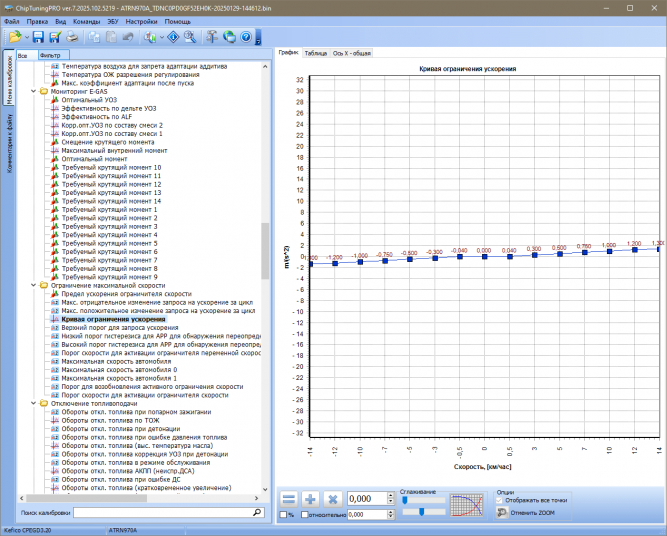
Task: Open help with the blue question mark icon
Action: pos(246,37)
